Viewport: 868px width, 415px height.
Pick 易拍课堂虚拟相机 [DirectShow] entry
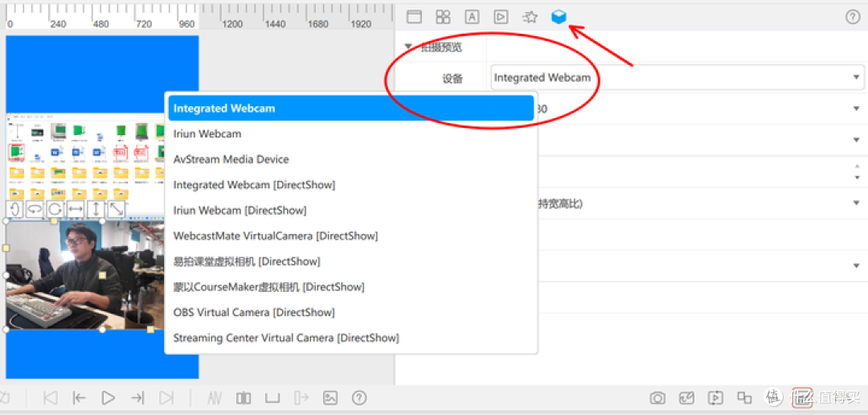point(351,261)
